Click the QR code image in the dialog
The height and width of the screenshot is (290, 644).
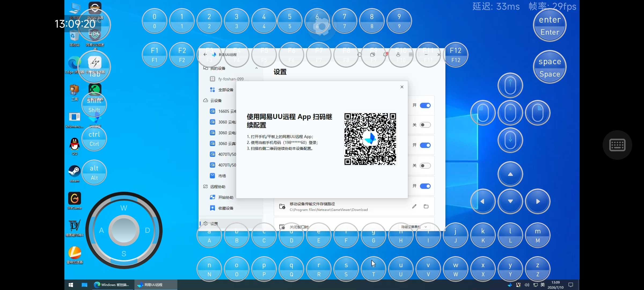click(370, 139)
